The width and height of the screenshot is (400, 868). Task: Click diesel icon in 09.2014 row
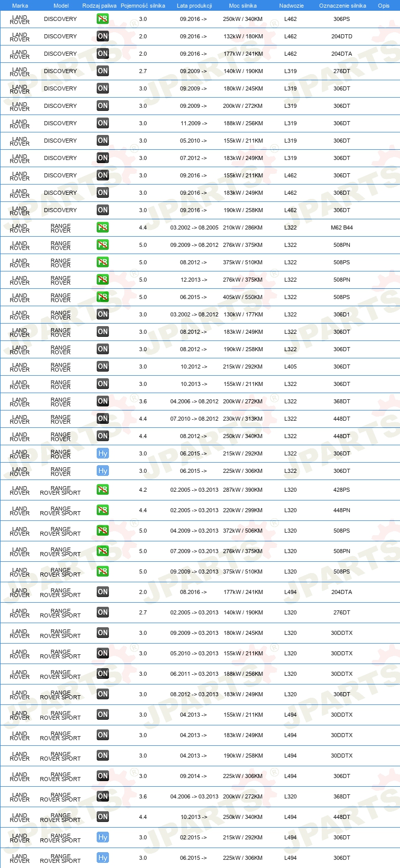[x=103, y=776]
